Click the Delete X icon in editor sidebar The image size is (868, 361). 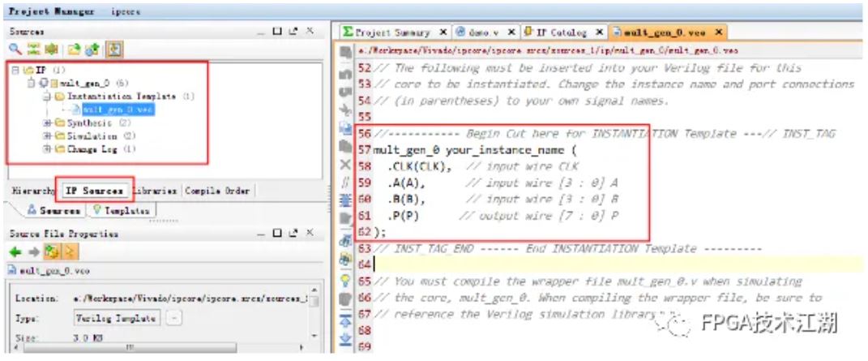pos(346,165)
